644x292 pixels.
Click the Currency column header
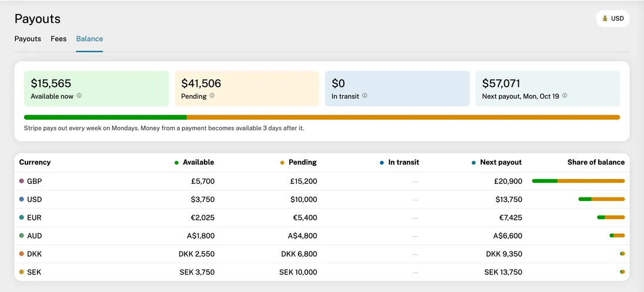click(35, 162)
